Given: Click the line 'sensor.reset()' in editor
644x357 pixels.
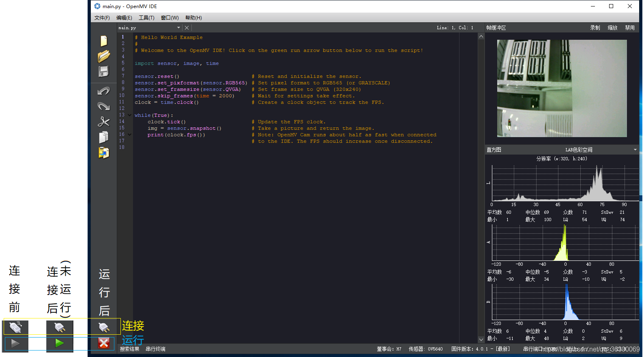Looking at the screenshot, I should (x=157, y=76).
